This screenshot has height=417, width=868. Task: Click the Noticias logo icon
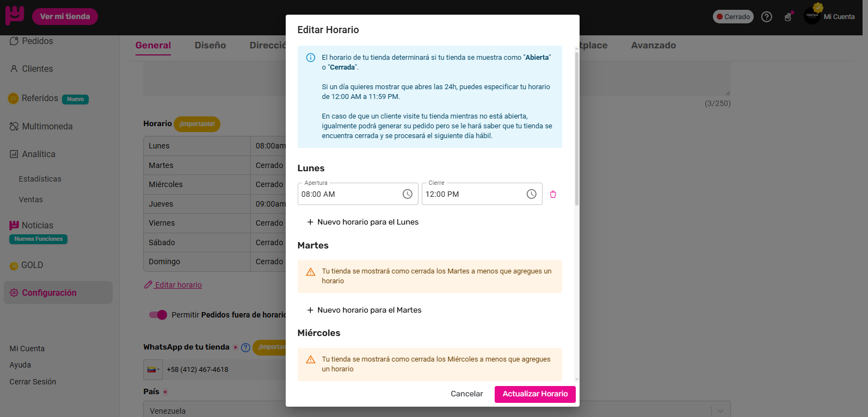(x=14, y=225)
